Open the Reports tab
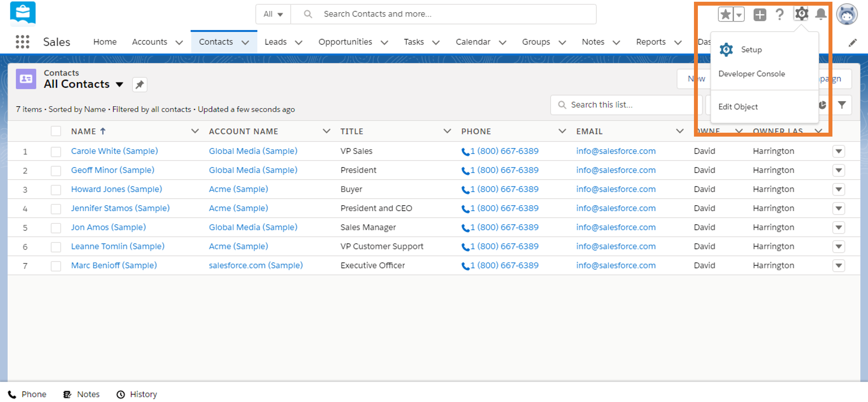 (x=651, y=42)
